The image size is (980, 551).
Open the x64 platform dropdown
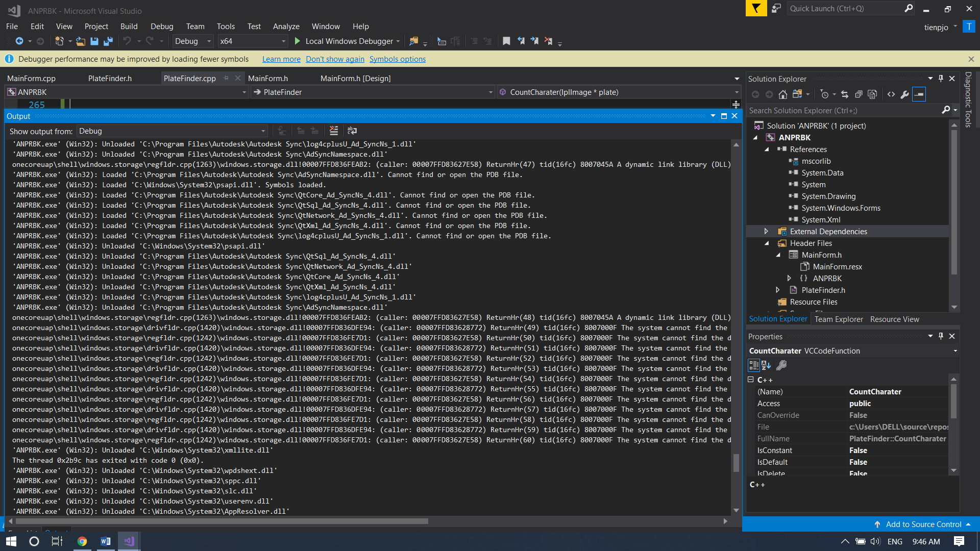tap(253, 41)
